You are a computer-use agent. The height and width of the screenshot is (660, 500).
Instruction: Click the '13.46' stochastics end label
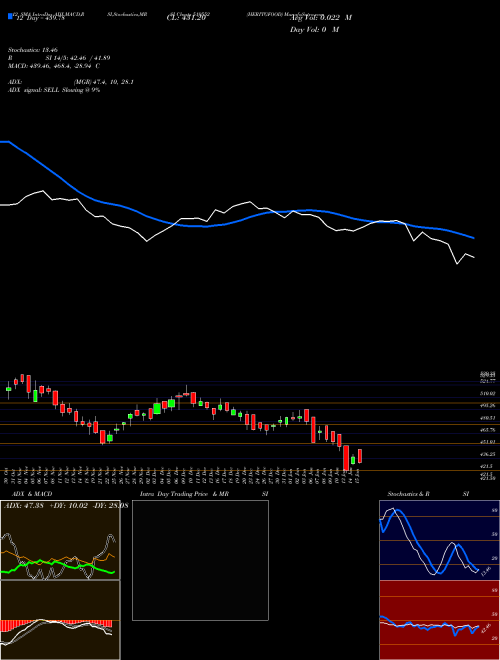click(x=485, y=571)
